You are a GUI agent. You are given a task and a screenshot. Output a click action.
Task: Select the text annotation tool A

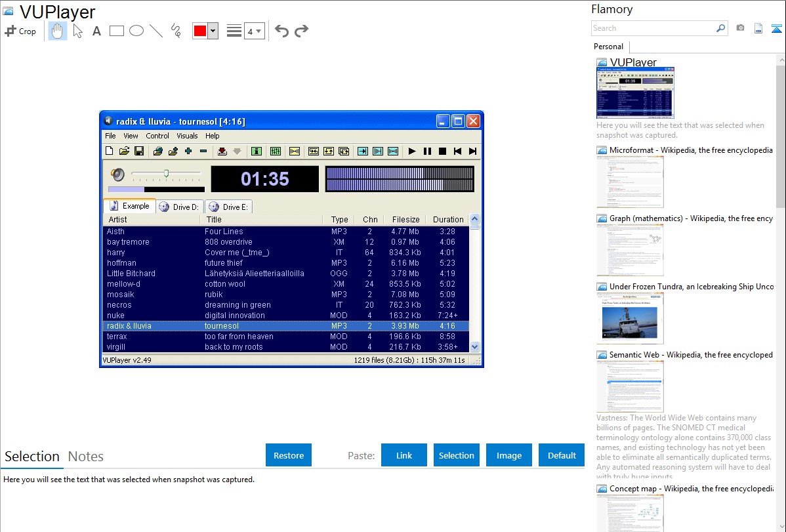tap(96, 31)
